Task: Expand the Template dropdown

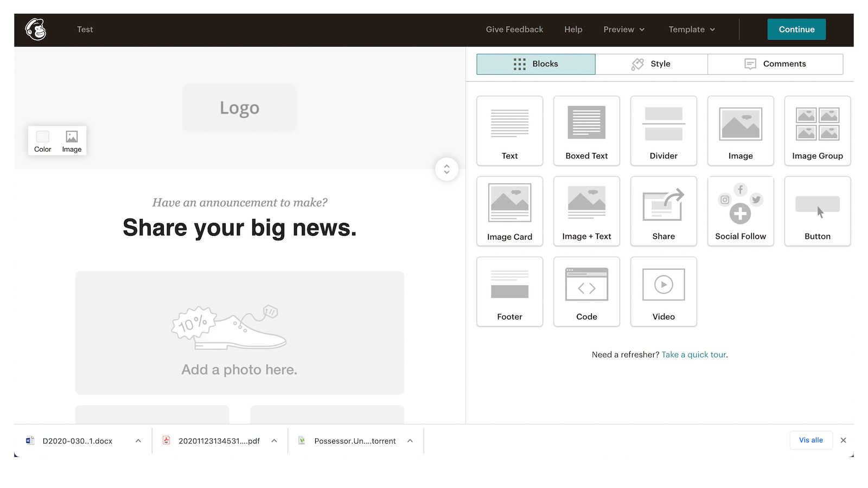Action: tap(691, 30)
